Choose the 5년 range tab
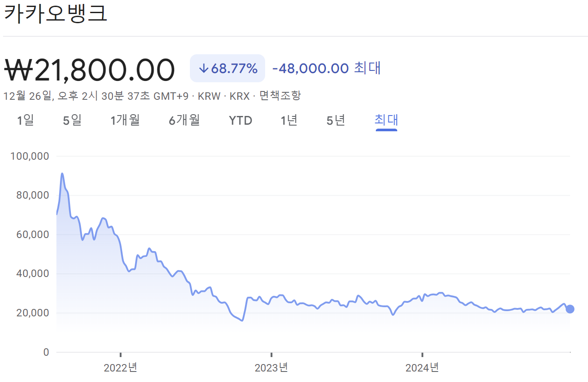The height and width of the screenshot is (382, 588). (x=336, y=120)
